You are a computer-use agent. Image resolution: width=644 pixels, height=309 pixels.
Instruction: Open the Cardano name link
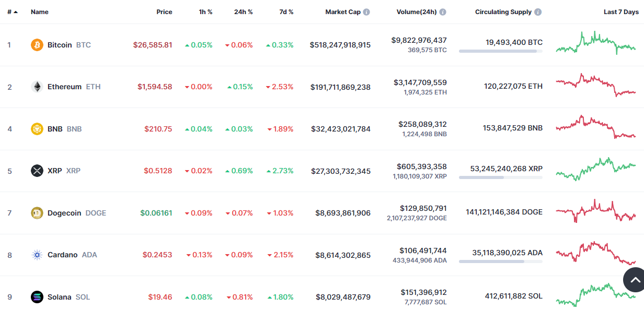point(63,255)
